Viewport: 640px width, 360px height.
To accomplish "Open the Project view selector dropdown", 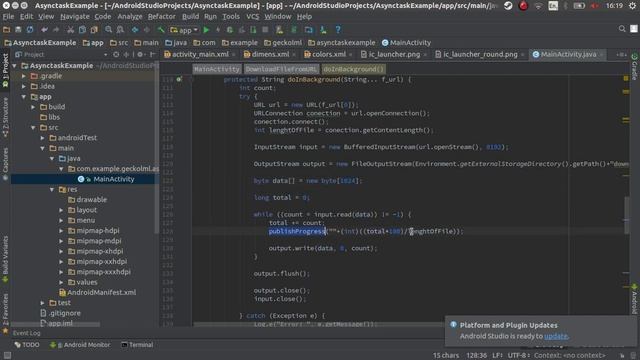I will pos(61,54).
